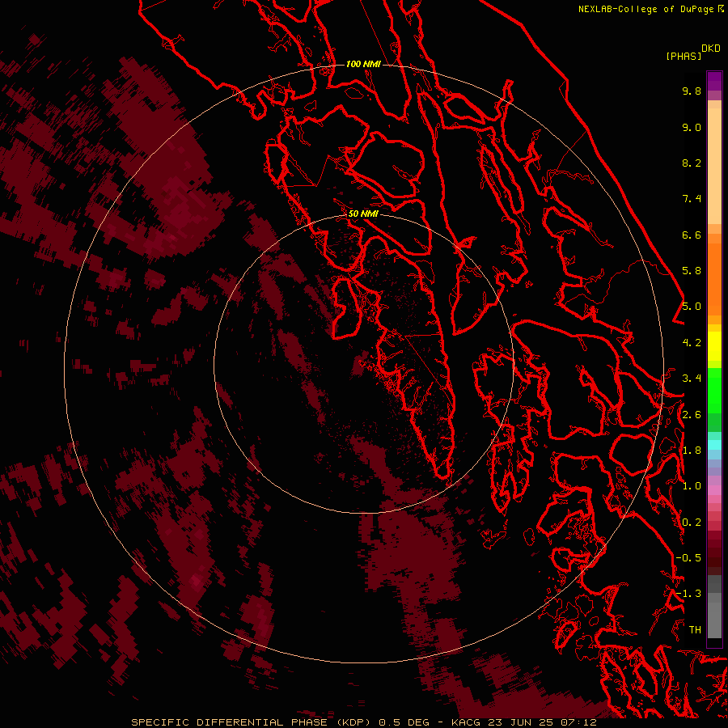Click the 100 NMI range ring label
Image resolution: width=728 pixels, height=728 pixels.
point(363,64)
